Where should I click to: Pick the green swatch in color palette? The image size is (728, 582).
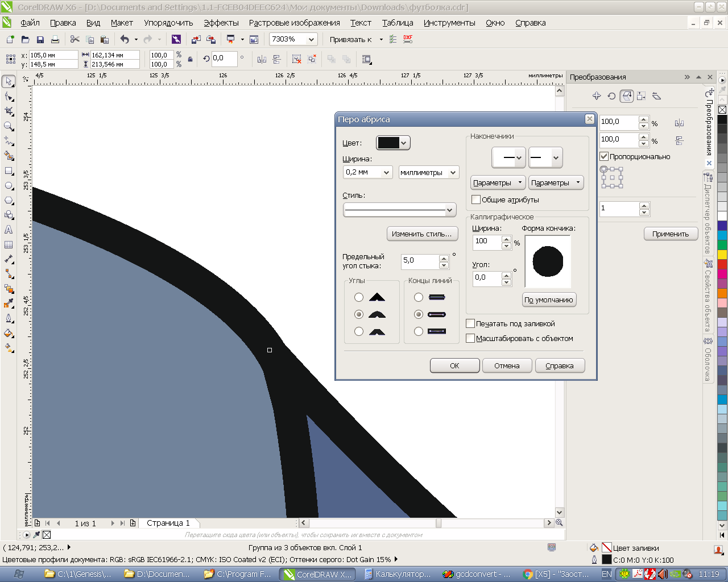click(722, 245)
